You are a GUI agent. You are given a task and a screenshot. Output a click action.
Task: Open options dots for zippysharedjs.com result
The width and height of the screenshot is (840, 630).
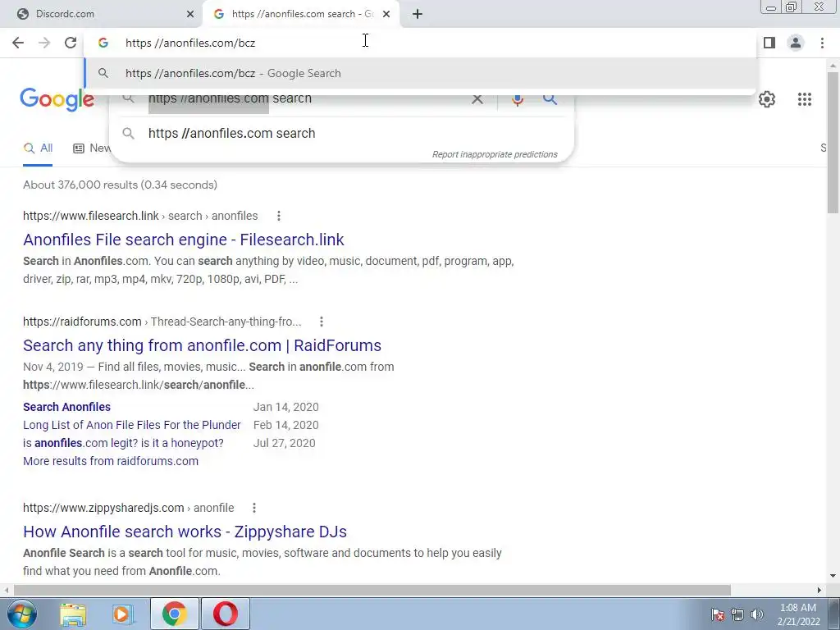tap(254, 508)
